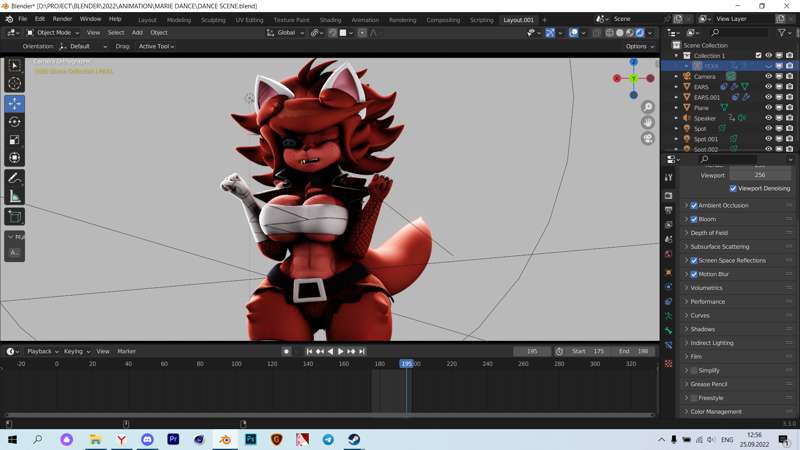Toggle the Ambient Occlusion checkbox
This screenshot has height=450, width=800.
(694, 206)
